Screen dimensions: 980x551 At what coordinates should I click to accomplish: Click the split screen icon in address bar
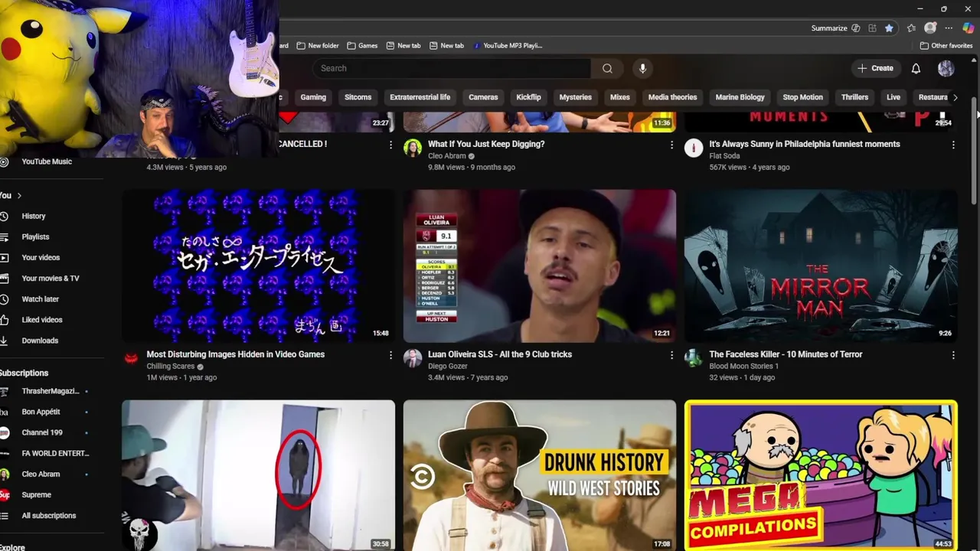point(872,28)
